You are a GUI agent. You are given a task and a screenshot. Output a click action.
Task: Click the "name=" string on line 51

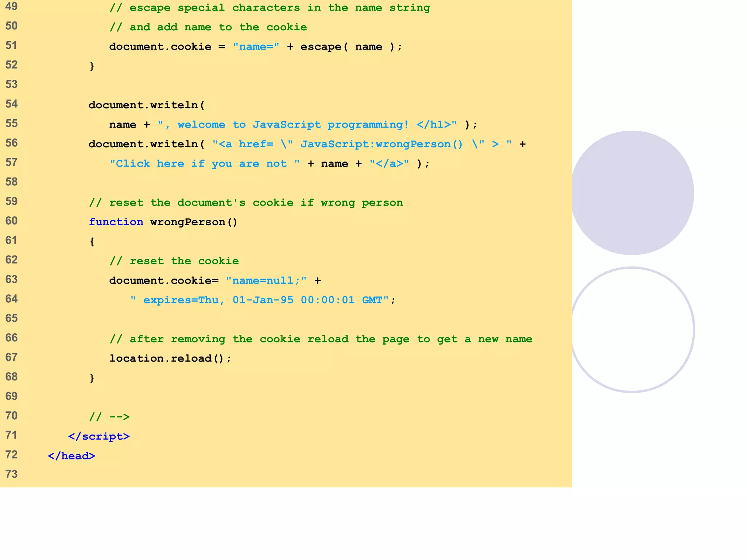click(256, 47)
